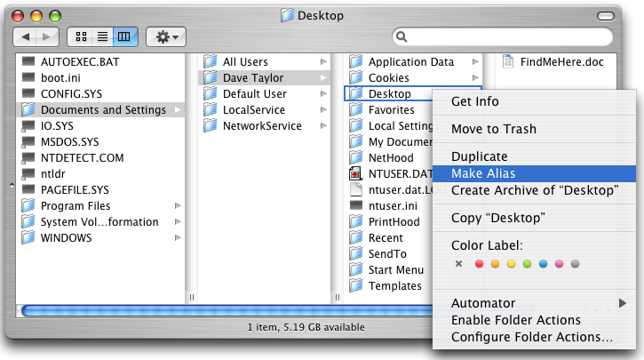This screenshot has width=644, height=360.
Task: Open the Automator submenu
Action: click(x=535, y=303)
